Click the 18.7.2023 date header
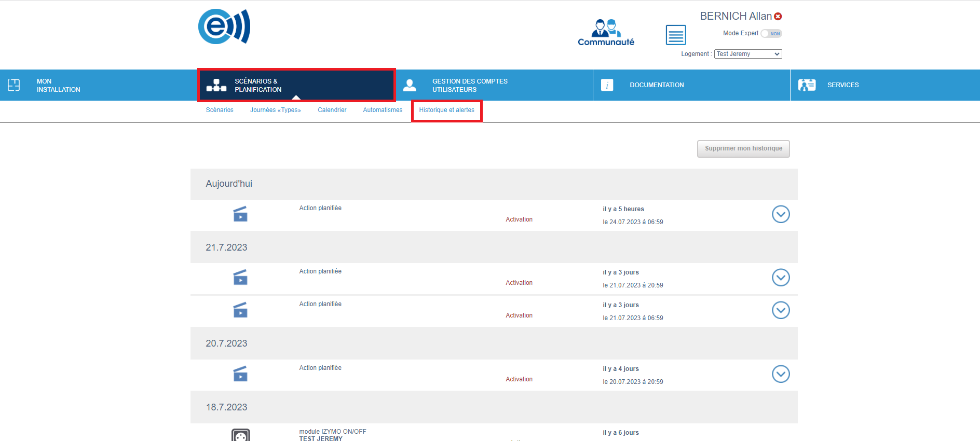The image size is (980, 441). 494,407
